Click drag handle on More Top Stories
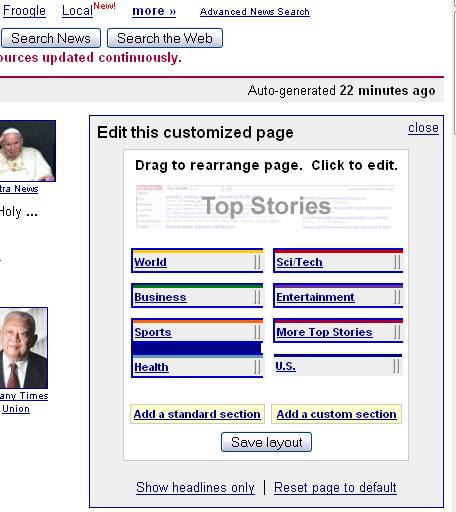The height and width of the screenshot is (512, 456). click(x=397, y=332)
